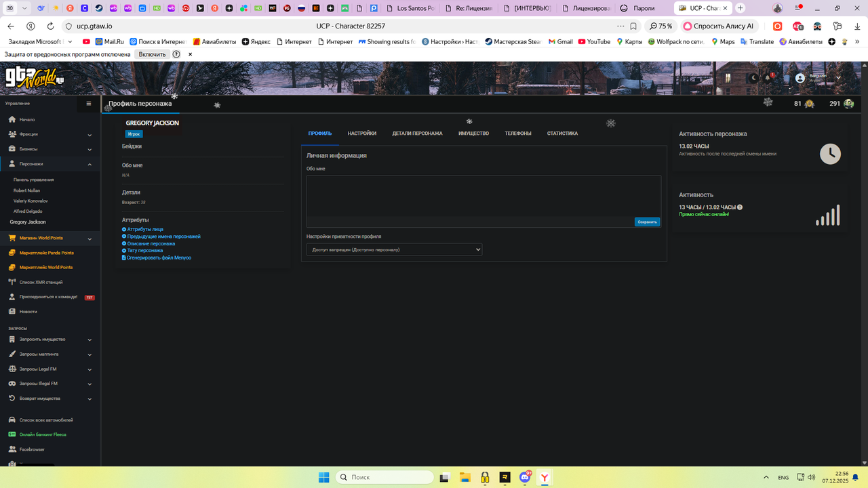Select Valeriy Konovalov in the sidebar
The height and width of the screenshot is (488, 868).
[x=31, y=201]
